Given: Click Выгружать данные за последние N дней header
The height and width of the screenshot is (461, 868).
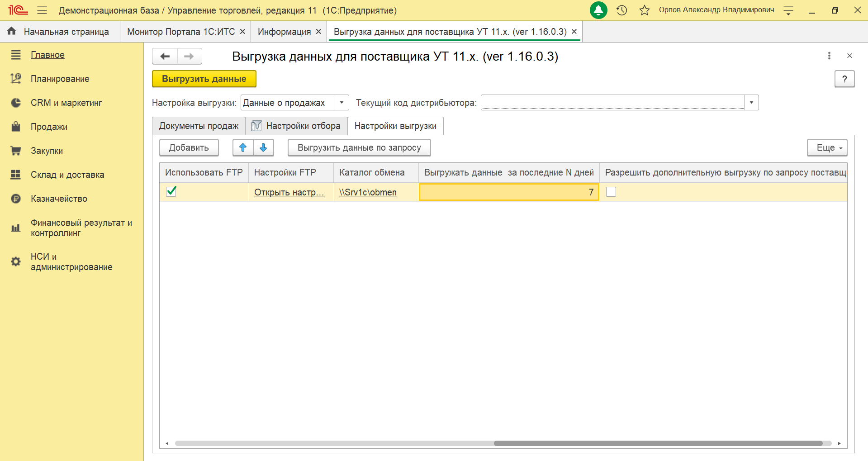Looking at the screenshot, I should [x=509, y=172].
